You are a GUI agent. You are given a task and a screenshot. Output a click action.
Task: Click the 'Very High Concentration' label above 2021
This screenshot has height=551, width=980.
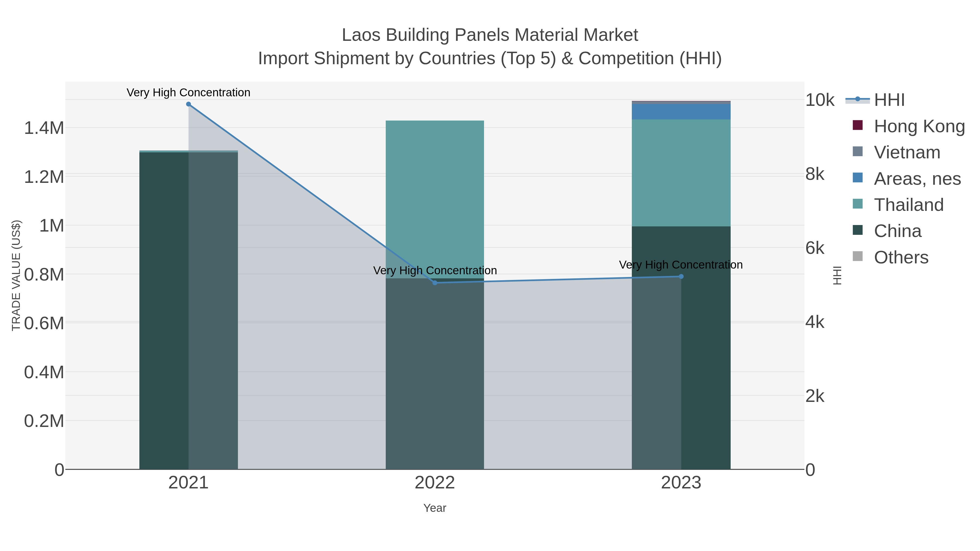tap(188, 93)
